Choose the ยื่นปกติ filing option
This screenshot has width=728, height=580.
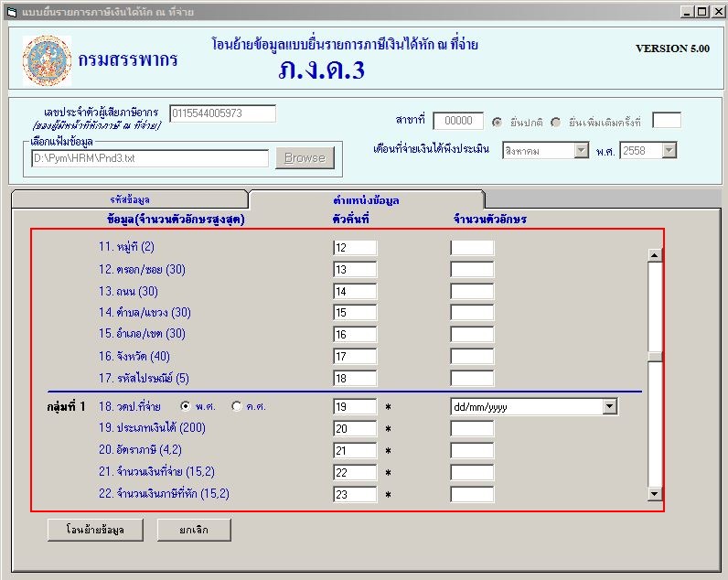click(498, 122)
